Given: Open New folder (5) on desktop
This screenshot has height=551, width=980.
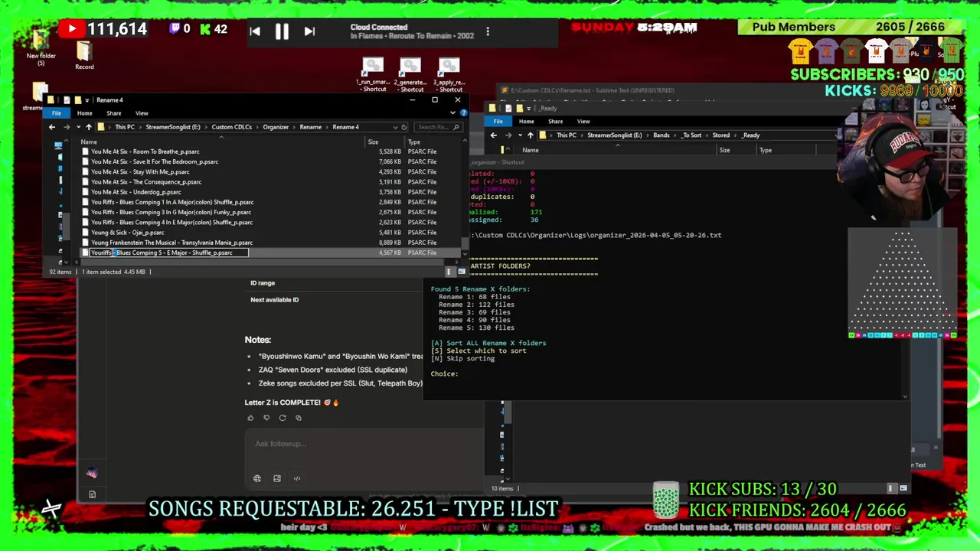Looking at the screenshot, I should coord(41,46).
